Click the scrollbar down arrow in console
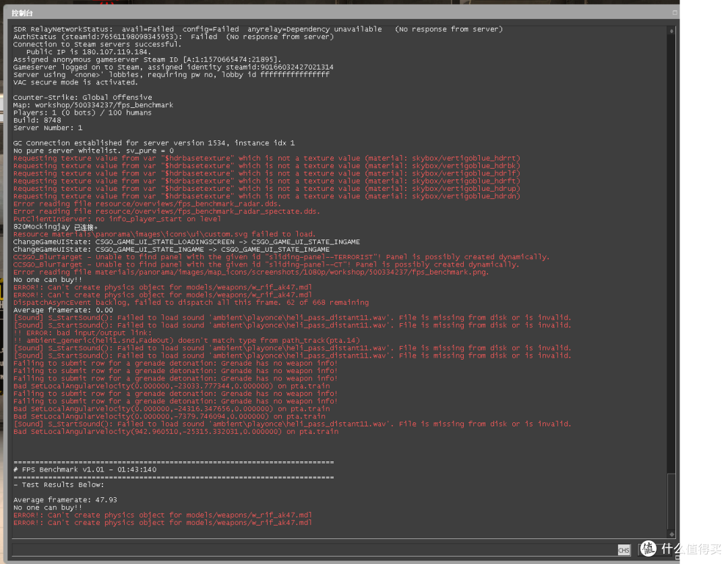This screenshot has height=564, width=728. (671, 534)
